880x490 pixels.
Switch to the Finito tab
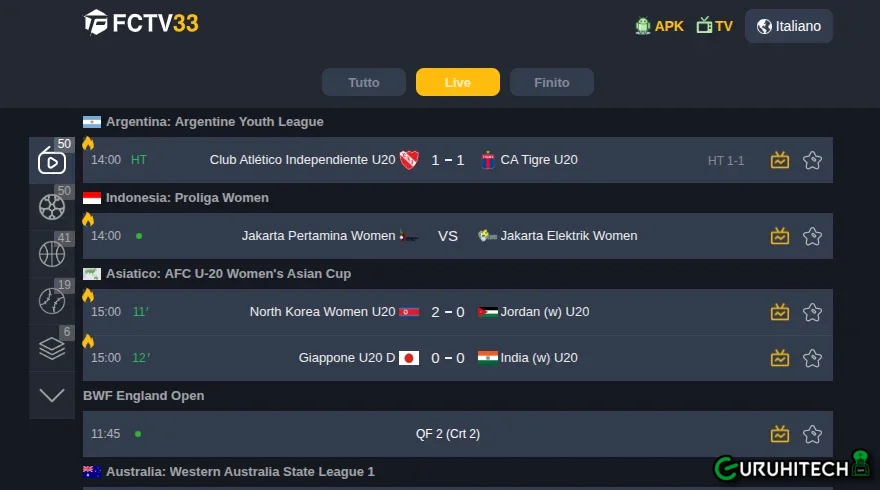[x=552, y=83]
